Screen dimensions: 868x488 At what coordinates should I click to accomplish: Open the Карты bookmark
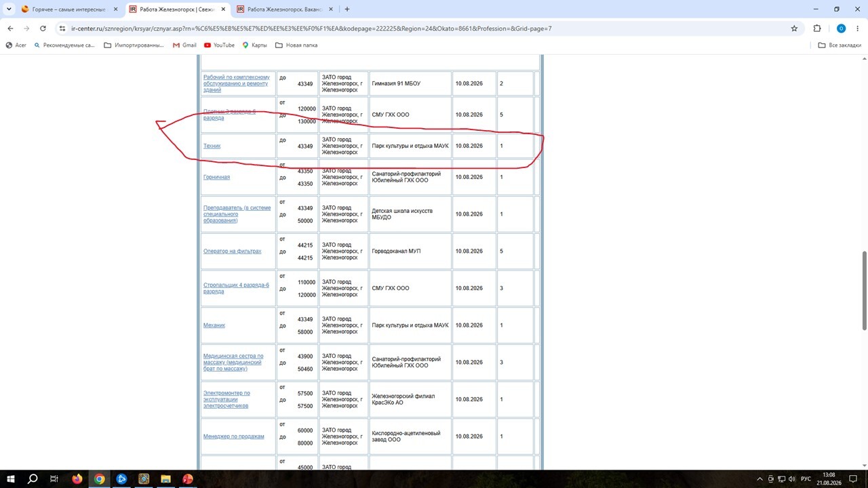click(x=255, y=45)
